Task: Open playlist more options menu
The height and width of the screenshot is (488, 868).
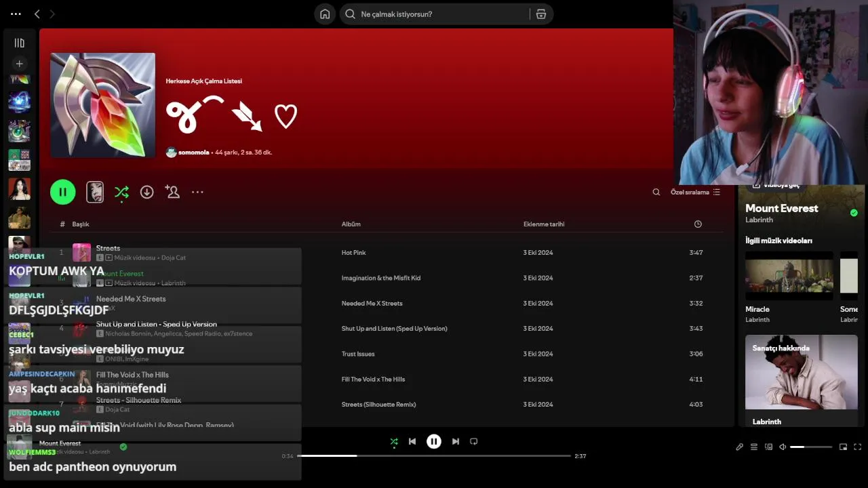Action: (x=197, y=192)
